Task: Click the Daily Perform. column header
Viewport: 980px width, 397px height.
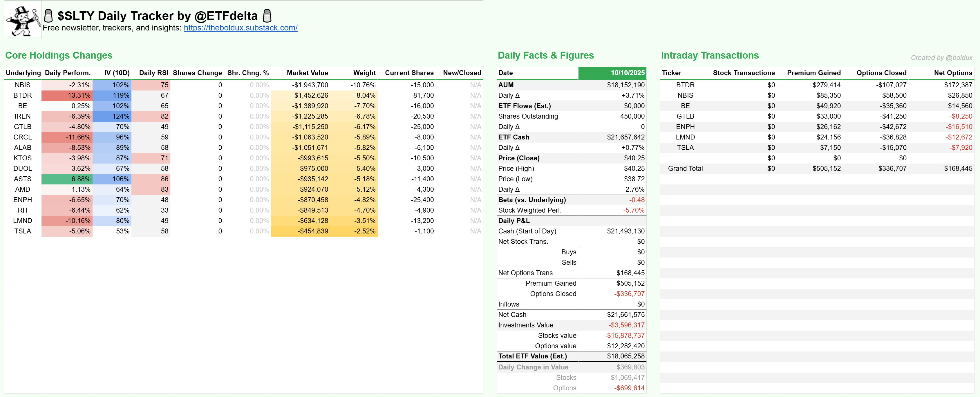Action: (68, 72)
